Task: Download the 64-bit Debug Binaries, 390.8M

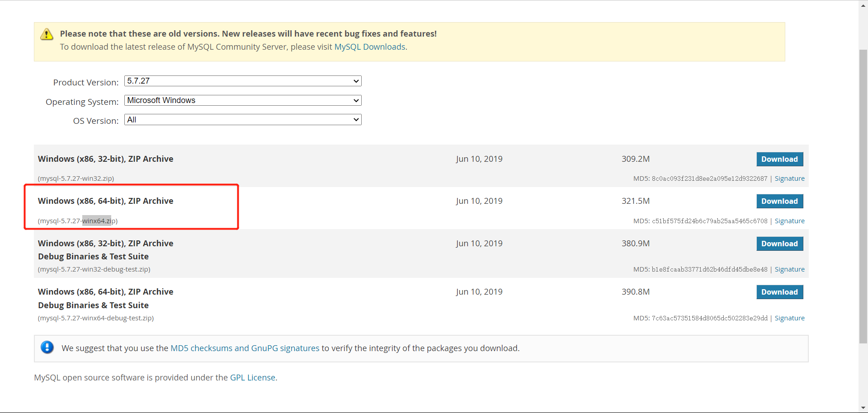Action: point(780,292)
